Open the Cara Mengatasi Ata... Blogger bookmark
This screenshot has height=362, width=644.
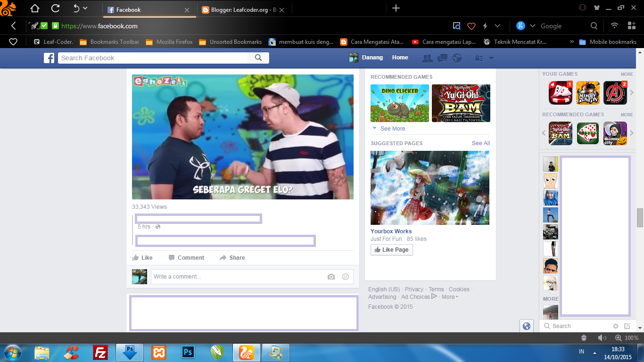point(372,42)
